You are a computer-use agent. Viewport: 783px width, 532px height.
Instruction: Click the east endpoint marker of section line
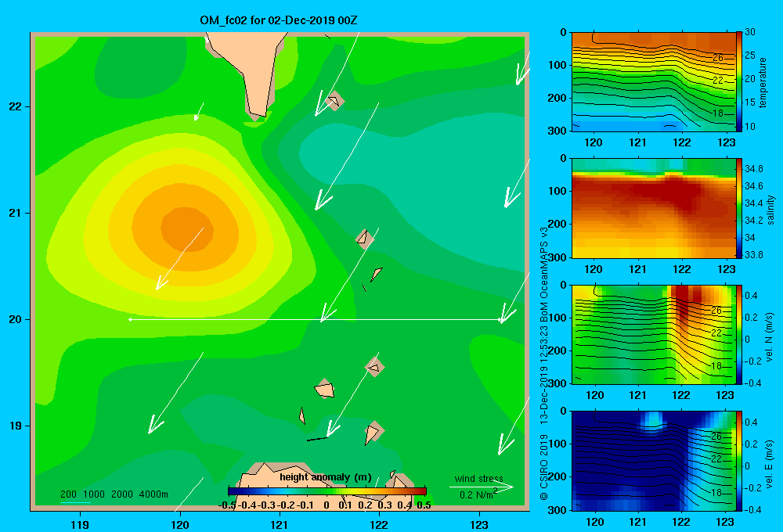pyautogui.click(x=500, y=319)
